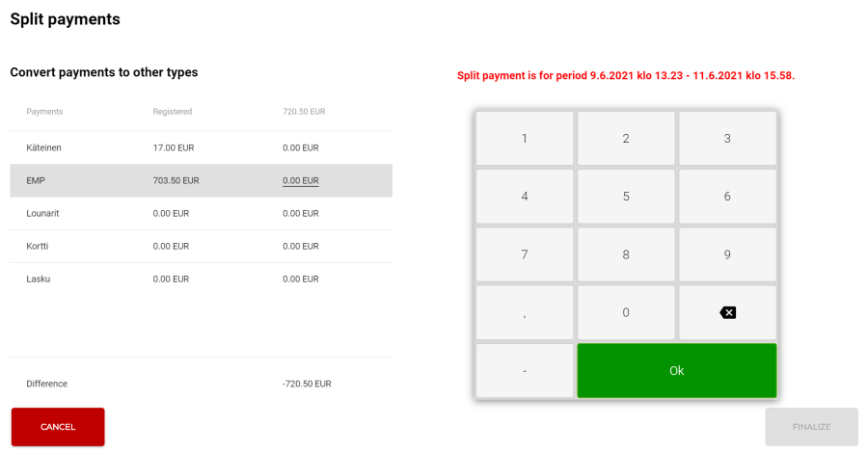This screenshot has height=452, width=868.
Task: Click the red Cancel button
Action: [58, 427]
